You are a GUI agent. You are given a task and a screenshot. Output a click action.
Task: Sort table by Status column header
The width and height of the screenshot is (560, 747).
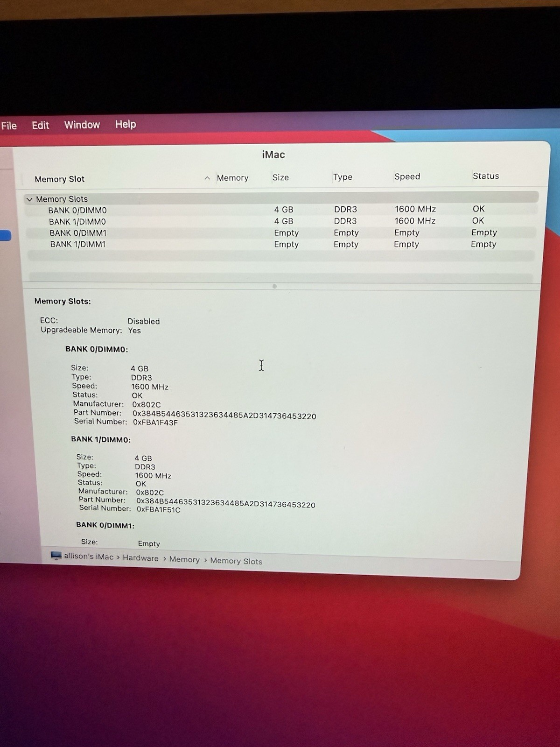click(x=486, y=176)
